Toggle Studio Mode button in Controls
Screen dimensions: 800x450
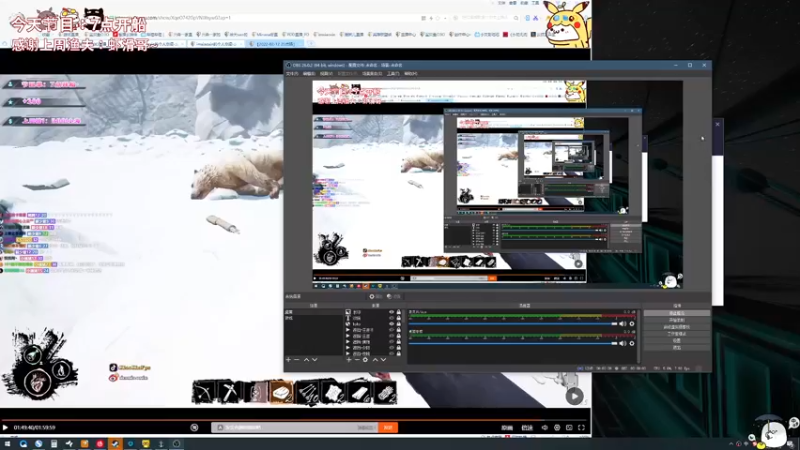[x=677, y=334]
